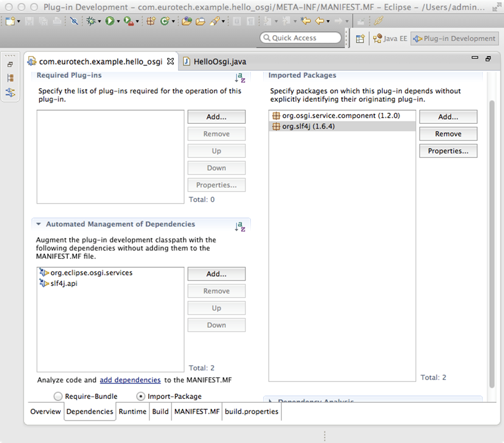Collapse Automated Management of Dependencies section
The image size is (504, 443).
(x=38, y=224)
